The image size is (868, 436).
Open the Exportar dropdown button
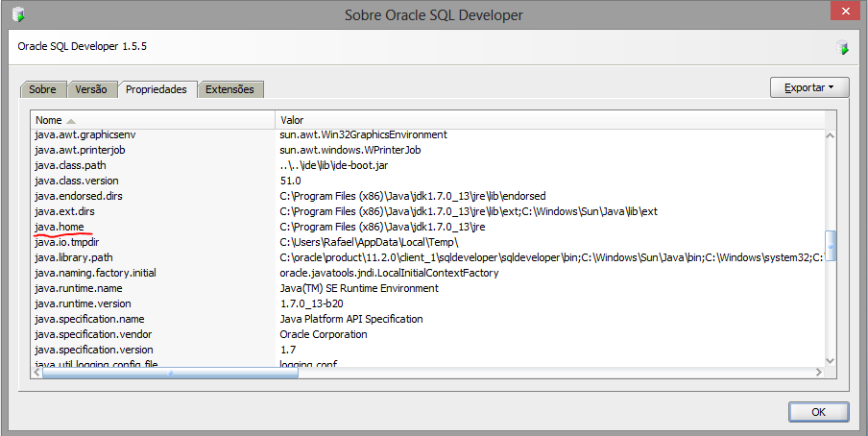808,87
